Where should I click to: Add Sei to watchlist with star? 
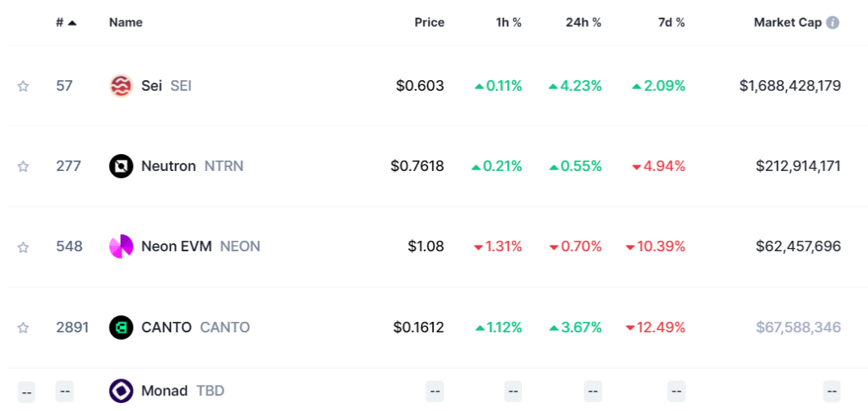[x=23, y=86]
